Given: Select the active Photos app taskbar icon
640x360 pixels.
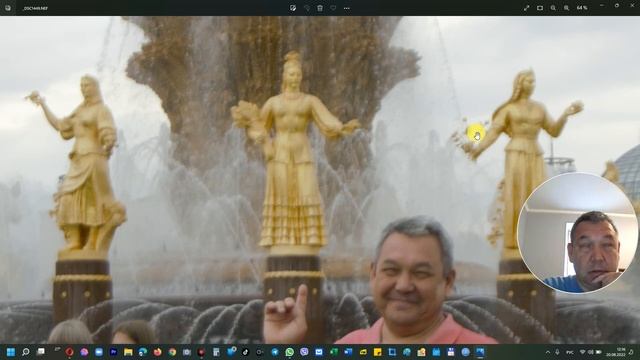Looking at the screenshot, I should point(480,352).
